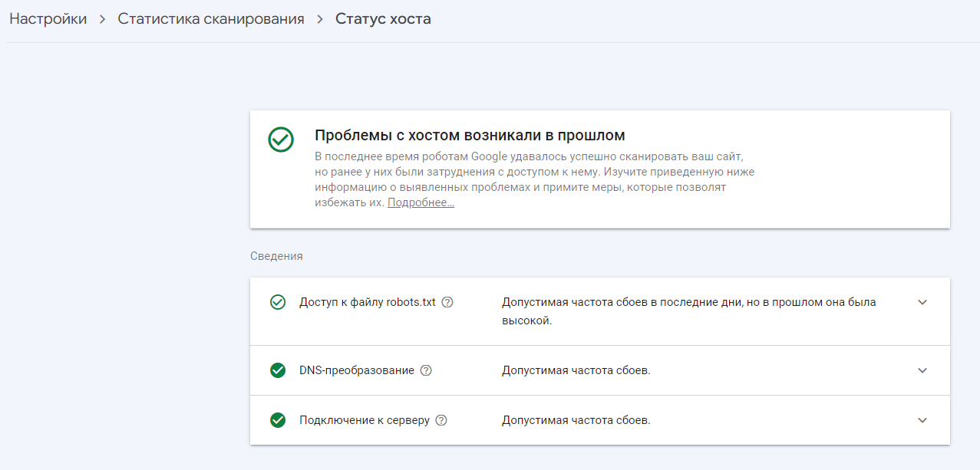Go to Настройки breadcrumb
The width and height of the screenshot is (980, 470).
(48, 19)
